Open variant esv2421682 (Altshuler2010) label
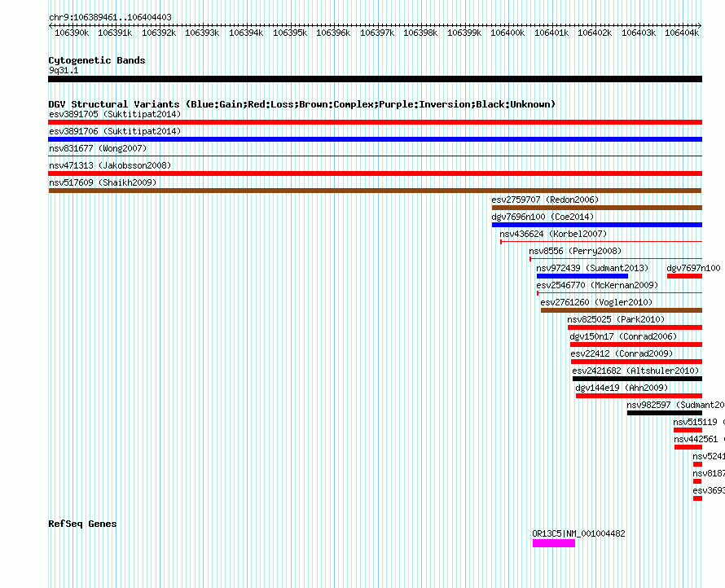725x588 pixels. (x=635, y=371)
